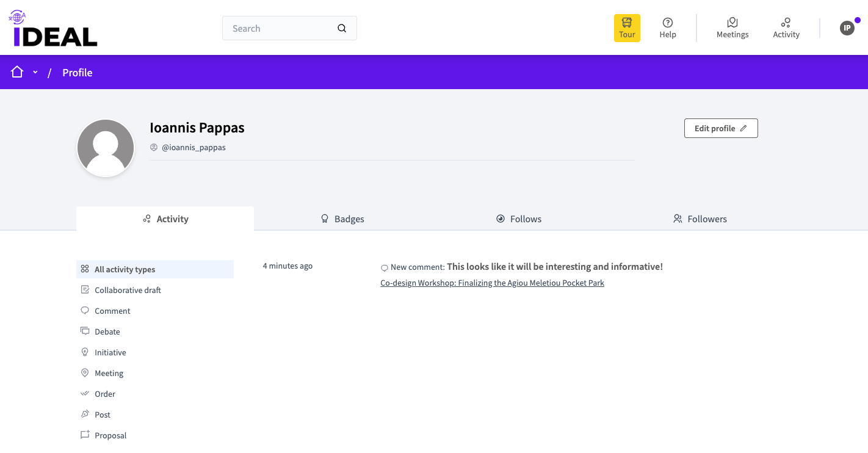
Task: Filter activity by Collaborative draft
Action: pos(128,291)
